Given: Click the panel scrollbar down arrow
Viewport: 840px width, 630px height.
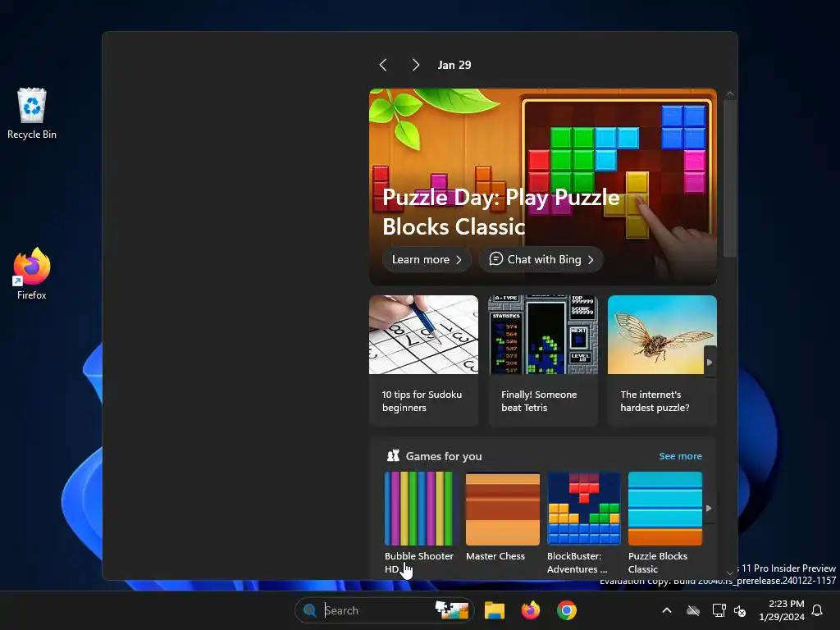Looking at the screenshot, I should click(x=729, y=573).
